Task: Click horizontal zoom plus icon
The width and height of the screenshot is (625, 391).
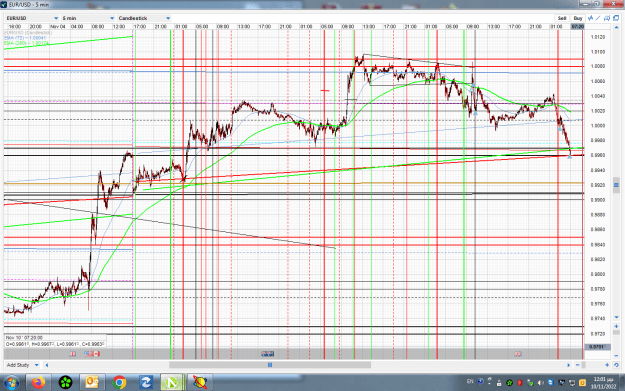Action: [607, 365]
